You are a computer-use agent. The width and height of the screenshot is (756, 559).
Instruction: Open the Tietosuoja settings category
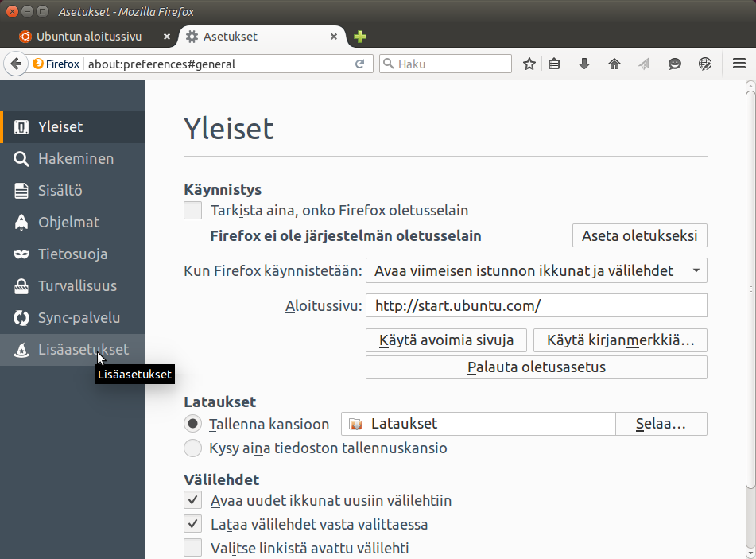point(72,254)
